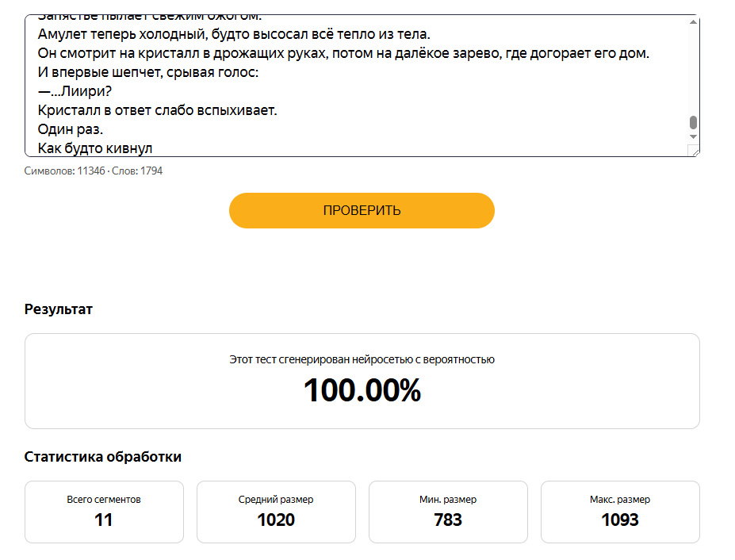Image resolution: width=735 pixels, height=560 pixels.
Task: Click the text line 'Как будто кивнул'
Action: (95, 148)
